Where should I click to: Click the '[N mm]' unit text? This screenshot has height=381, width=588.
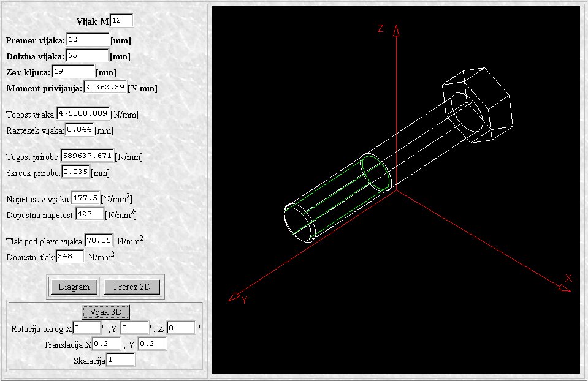[x=142, y=88]
